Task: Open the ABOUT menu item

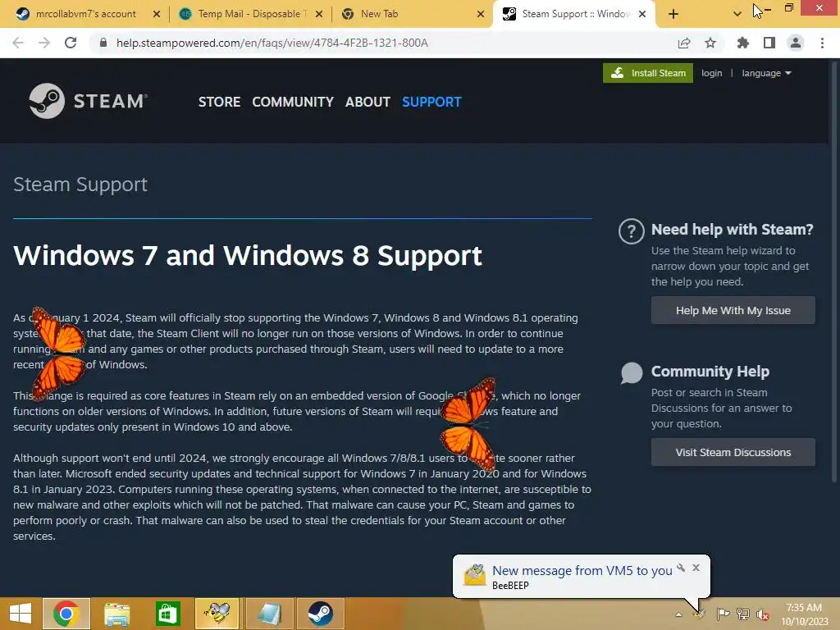Action: (367, 102)
